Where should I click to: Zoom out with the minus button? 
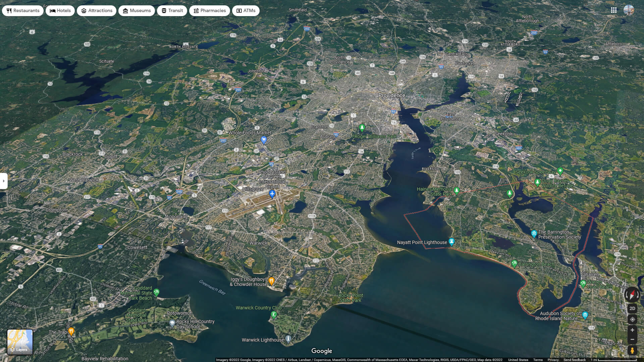[632, 340]
